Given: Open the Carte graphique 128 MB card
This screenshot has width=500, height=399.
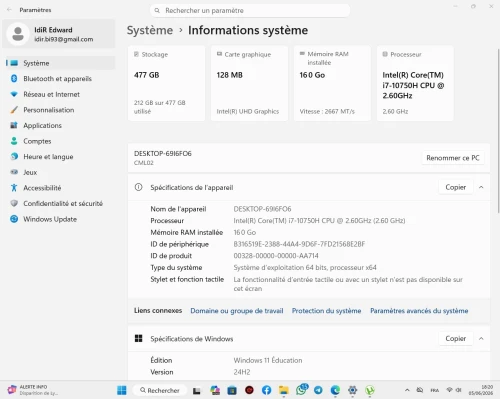Looking at the screenshot, I should point(249,83).
